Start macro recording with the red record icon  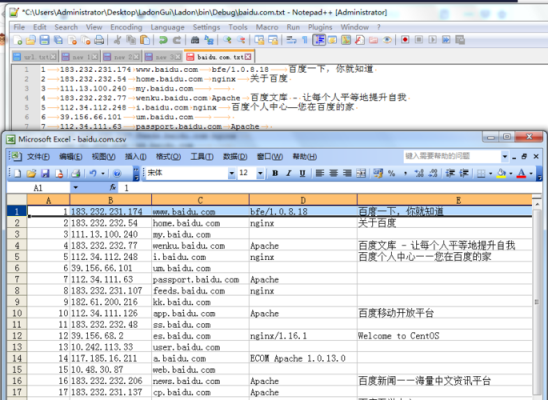405,40
